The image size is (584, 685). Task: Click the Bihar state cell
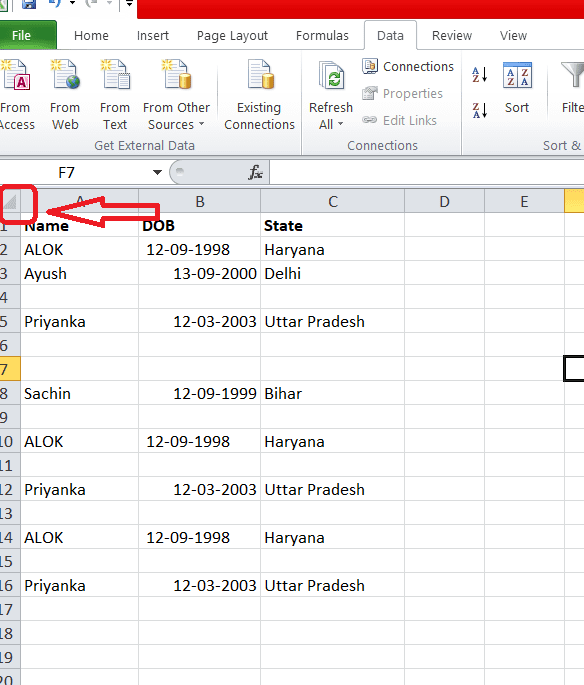coord(332,393)
